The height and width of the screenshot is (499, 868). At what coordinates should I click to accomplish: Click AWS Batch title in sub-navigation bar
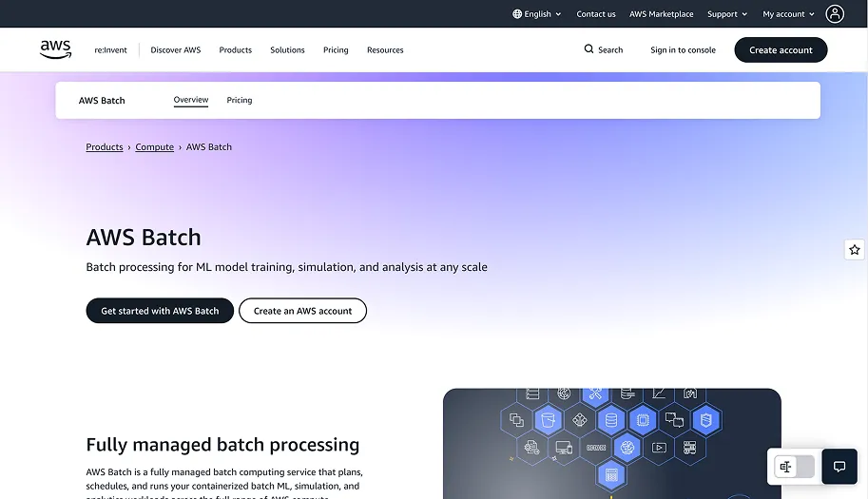[102, 100]
